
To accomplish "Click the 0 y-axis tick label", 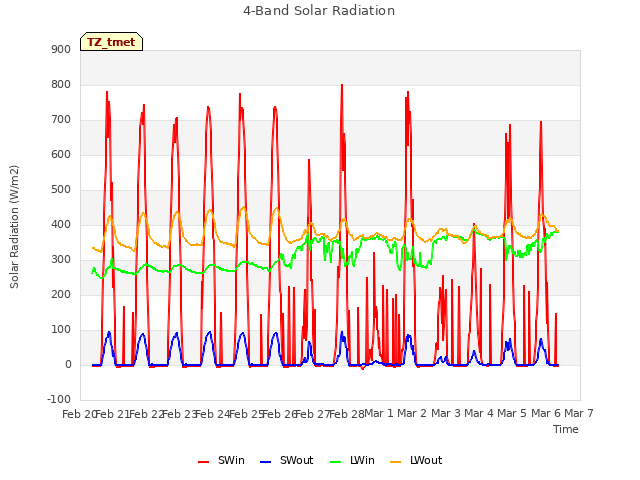I will 68,365.
